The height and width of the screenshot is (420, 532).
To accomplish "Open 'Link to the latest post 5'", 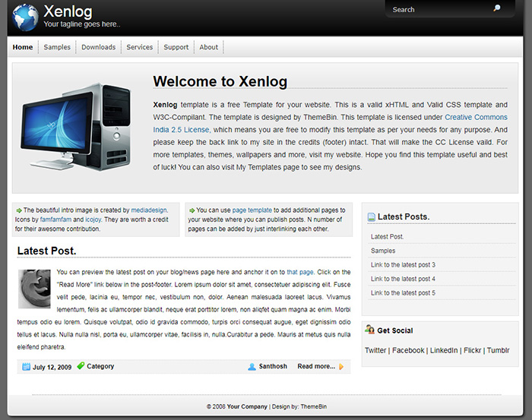I will 403,293.
